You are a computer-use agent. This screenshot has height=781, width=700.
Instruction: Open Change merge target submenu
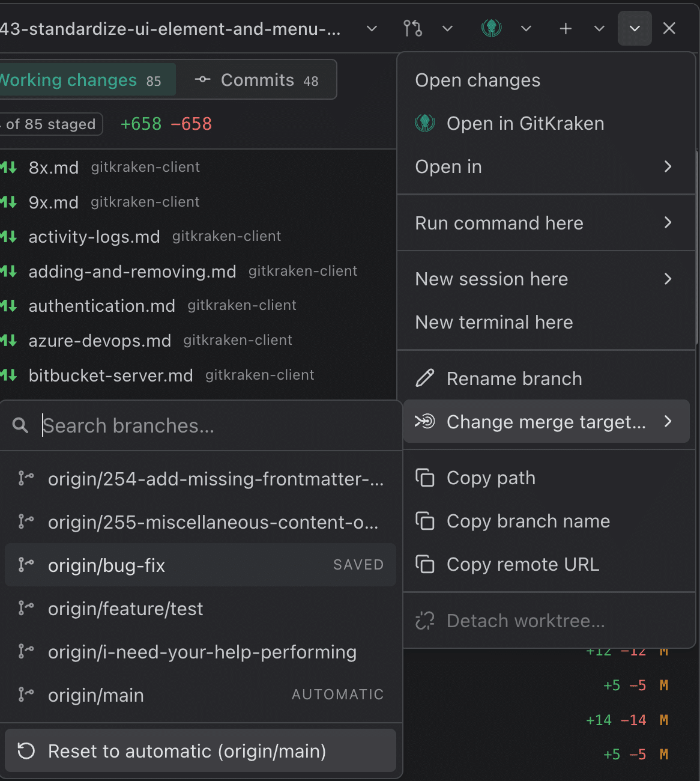click(546, 422)
